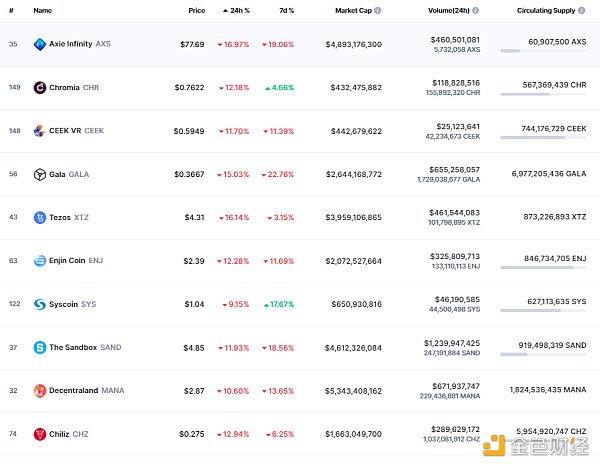Sort coins by the Price column header
Screen dimensions: 600x467
(196, 11)
